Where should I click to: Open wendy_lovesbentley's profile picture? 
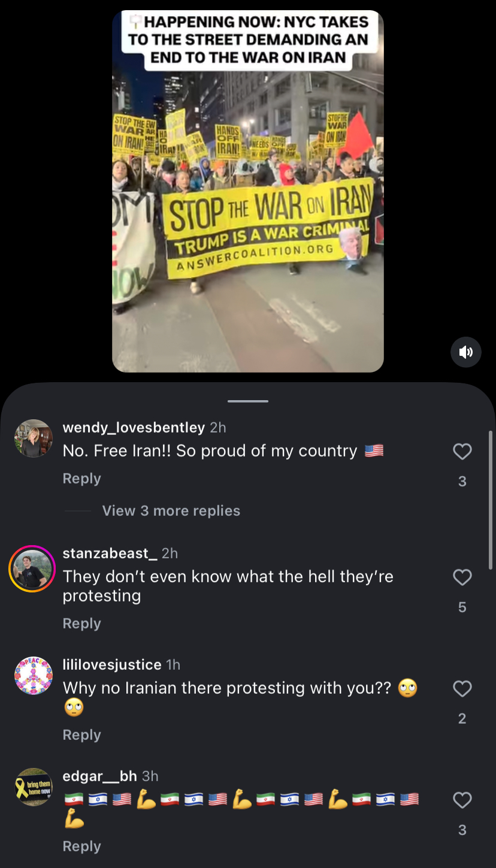pyautogui.click(x=33, y=438)
